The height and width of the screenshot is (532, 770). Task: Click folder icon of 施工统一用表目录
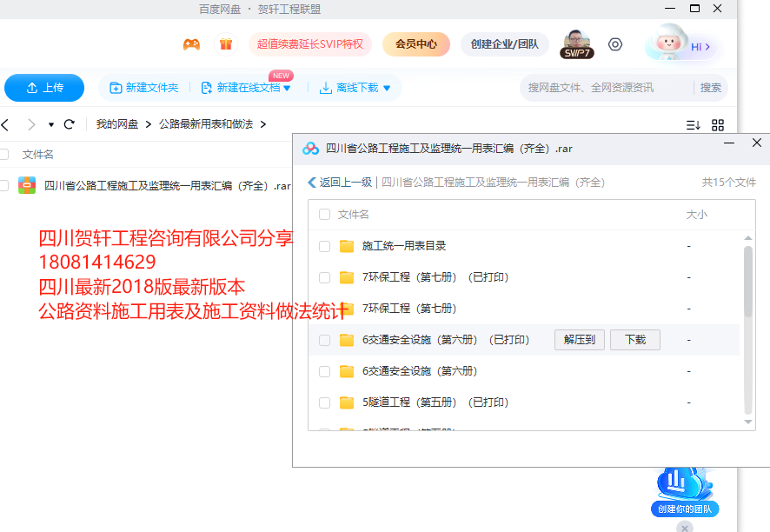coord(347,246)
